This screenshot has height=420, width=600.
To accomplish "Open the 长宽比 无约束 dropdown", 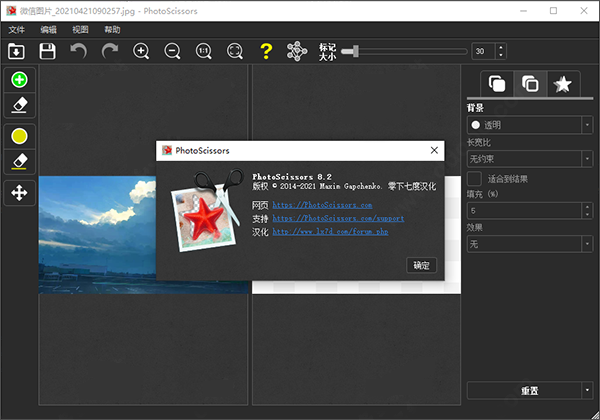I will point(529,158).
